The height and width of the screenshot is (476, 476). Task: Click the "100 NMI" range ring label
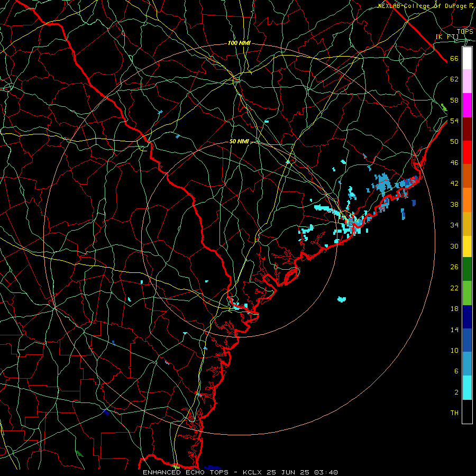pos(239,43)
